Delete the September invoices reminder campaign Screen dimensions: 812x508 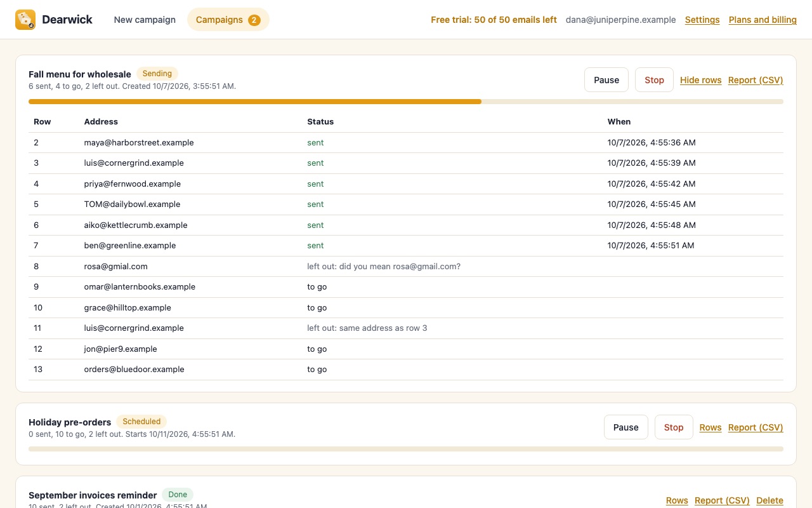click(x=770, y=500)
